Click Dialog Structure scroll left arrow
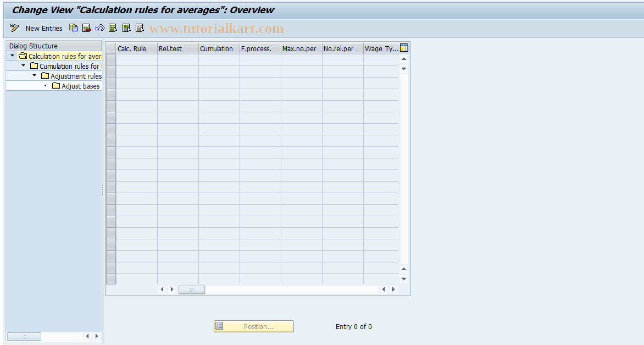644x345 pixels. (x=87, y=336)
